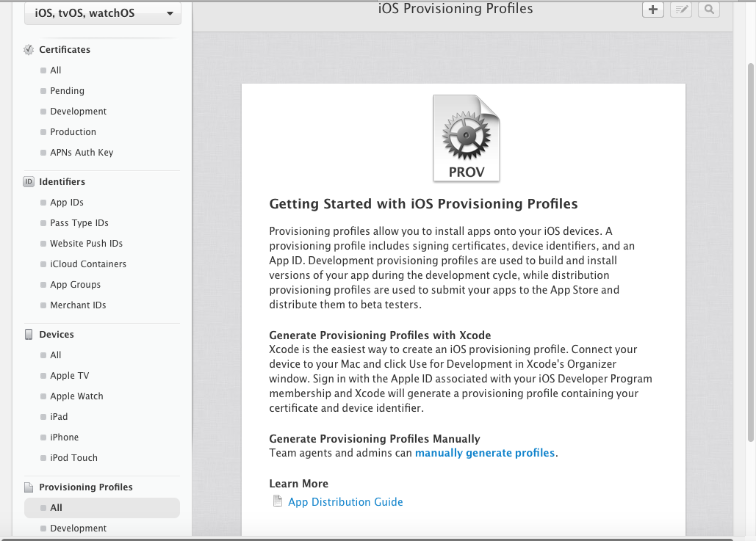Click the Devices phone icon

tap(29, 334)
